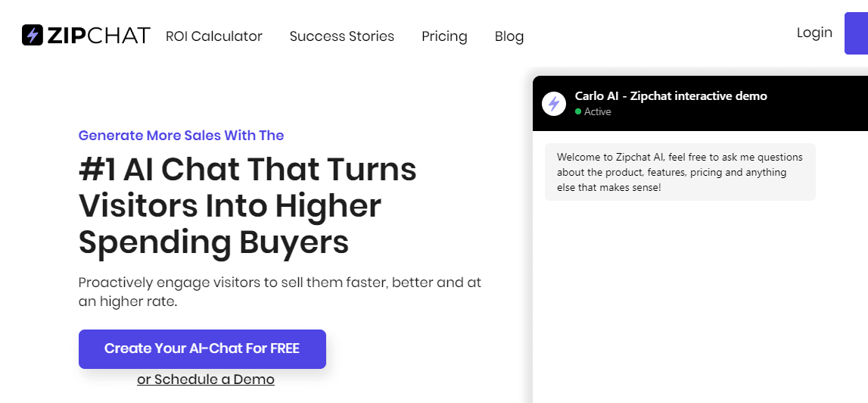868x403 pixels.
Task: Click the Carlo AI avatar icon
Action: pyautogui.click(x=554, y=104)
